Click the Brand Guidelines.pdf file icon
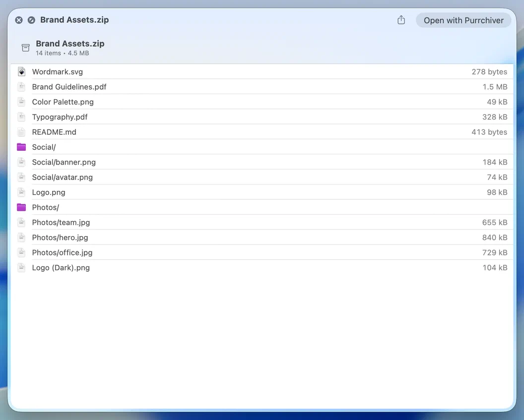The width and height of the screenshot is (524, 420). pos(21,87)
